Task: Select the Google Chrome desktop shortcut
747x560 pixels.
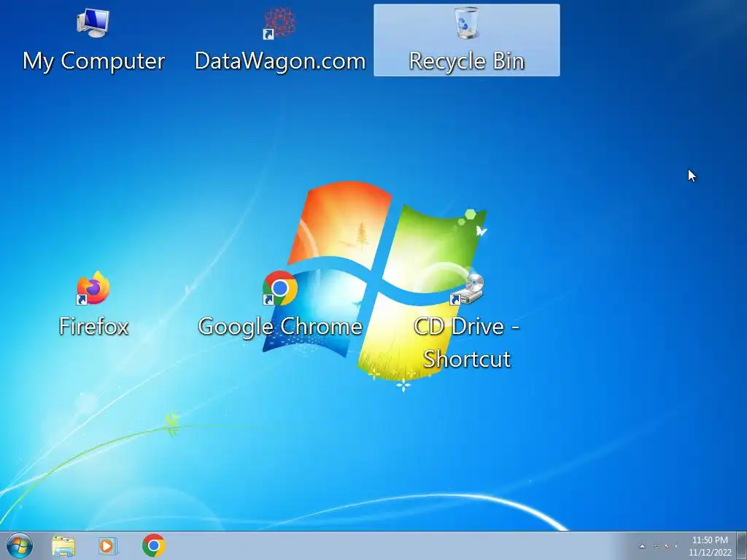Action: (280, 305)
